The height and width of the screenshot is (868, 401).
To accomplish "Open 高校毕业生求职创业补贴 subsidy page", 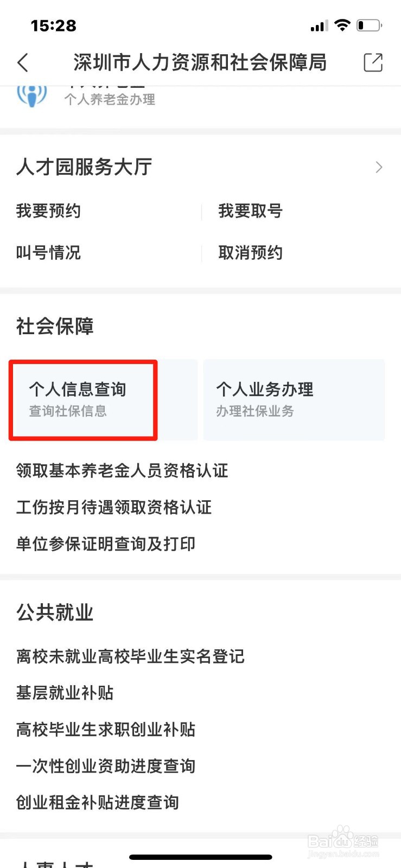I will pos(106,730).
